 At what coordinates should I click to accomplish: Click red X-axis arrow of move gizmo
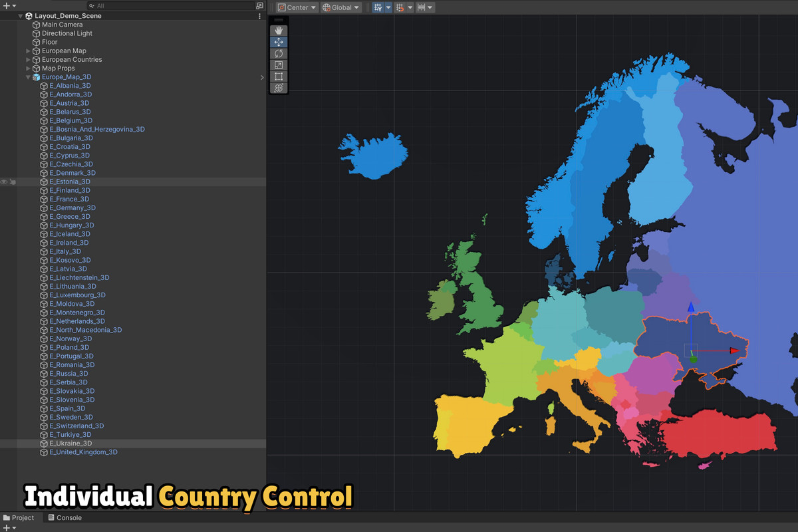(x=734, y=350)
